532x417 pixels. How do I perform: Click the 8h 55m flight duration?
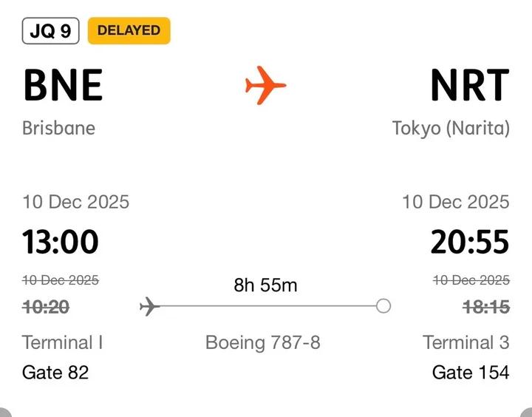[x=265, y=285]
